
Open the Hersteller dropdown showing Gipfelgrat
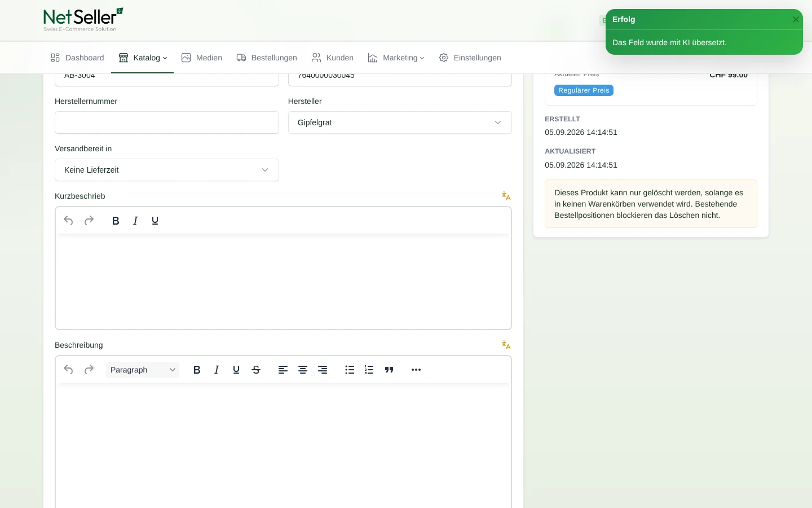[400, 122]
